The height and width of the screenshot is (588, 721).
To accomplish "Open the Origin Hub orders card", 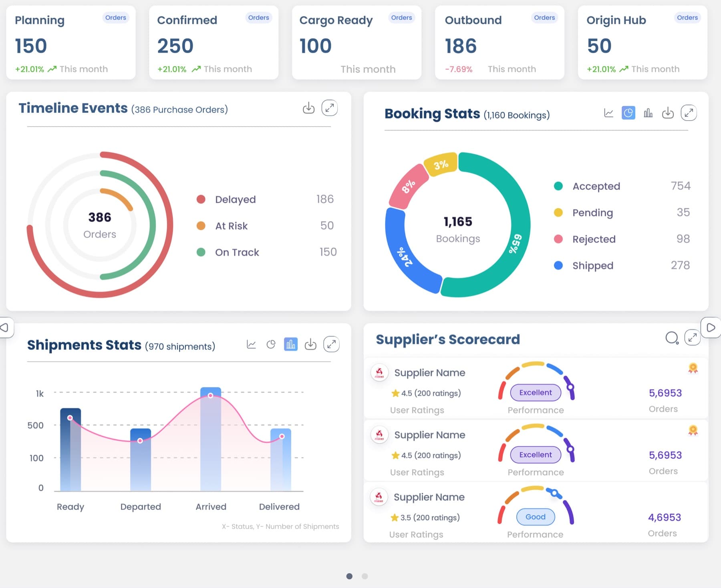I will tap(642, 43).
